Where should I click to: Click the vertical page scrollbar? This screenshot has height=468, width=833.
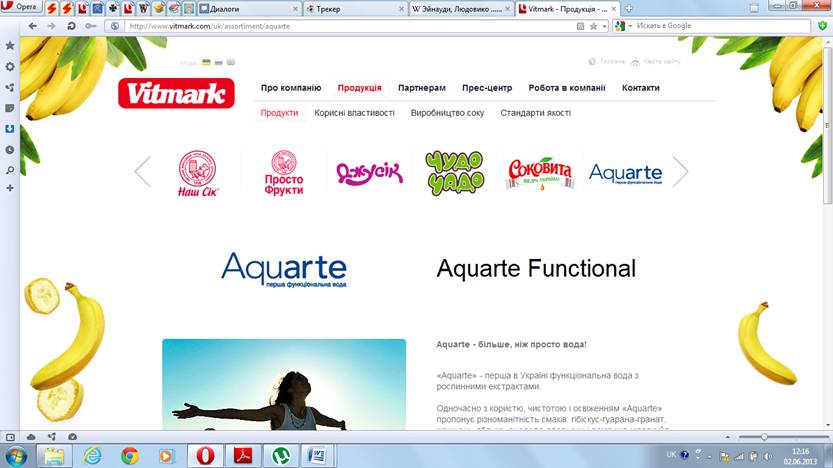827,124
